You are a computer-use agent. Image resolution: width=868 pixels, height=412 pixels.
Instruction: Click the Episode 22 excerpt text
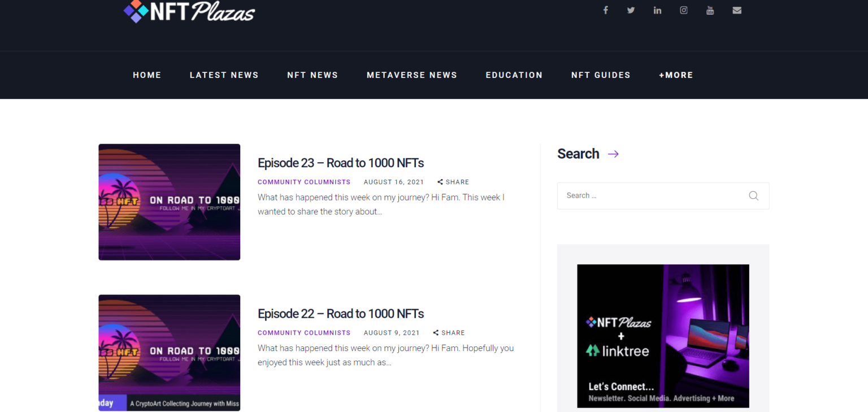point(386,355)
